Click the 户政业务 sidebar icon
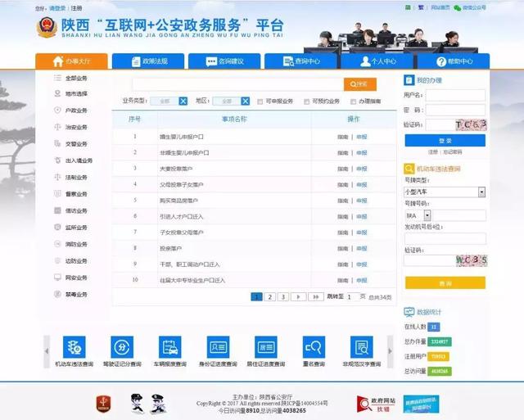This screenshot has height=420, width=524. (x=57, y=110)
